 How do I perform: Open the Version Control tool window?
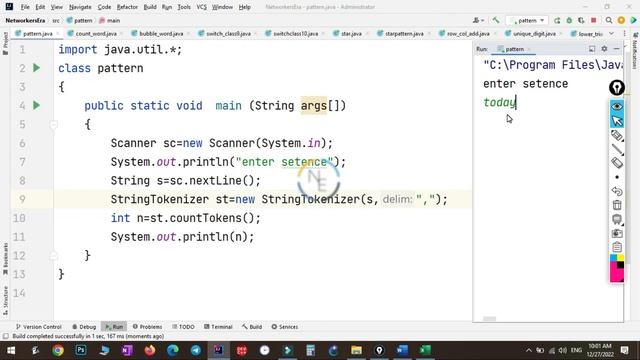point(38,327)
